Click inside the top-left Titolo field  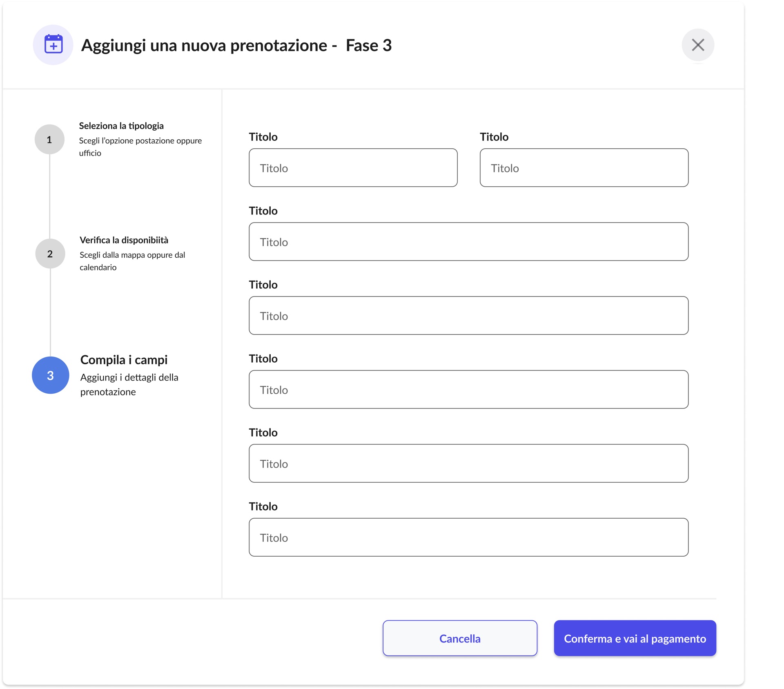point(353,167)
